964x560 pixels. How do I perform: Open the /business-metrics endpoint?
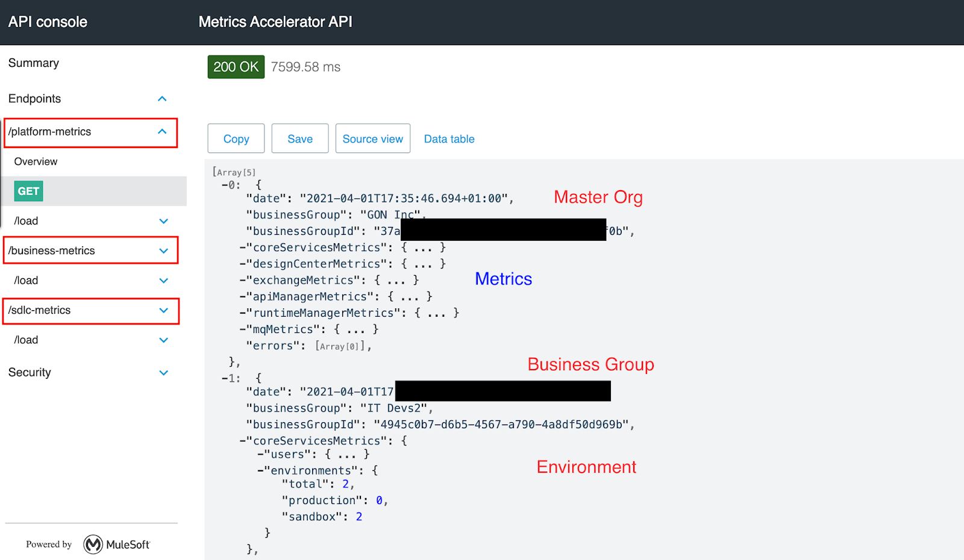click(52, 250)
